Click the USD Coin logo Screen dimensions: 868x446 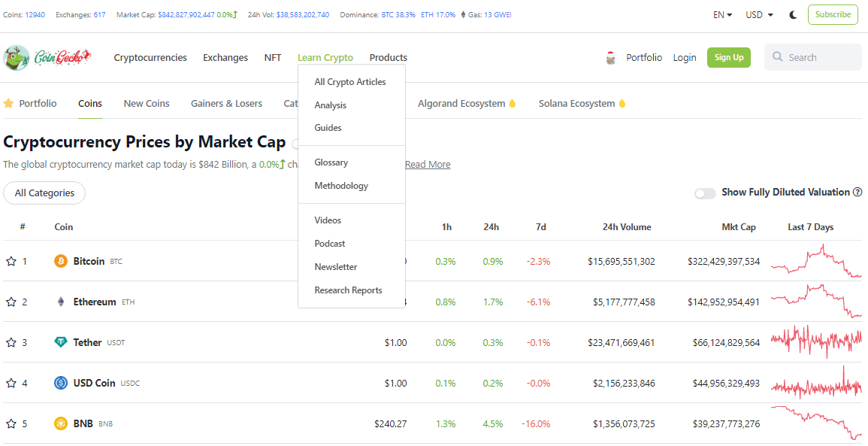61,383
